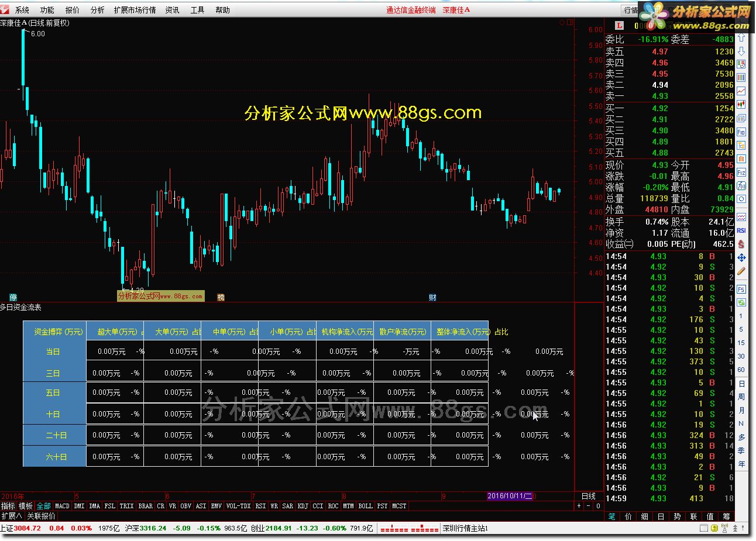Switch to 60-minute period
Viewport: 756px width, 541px height.
[741, 370]
